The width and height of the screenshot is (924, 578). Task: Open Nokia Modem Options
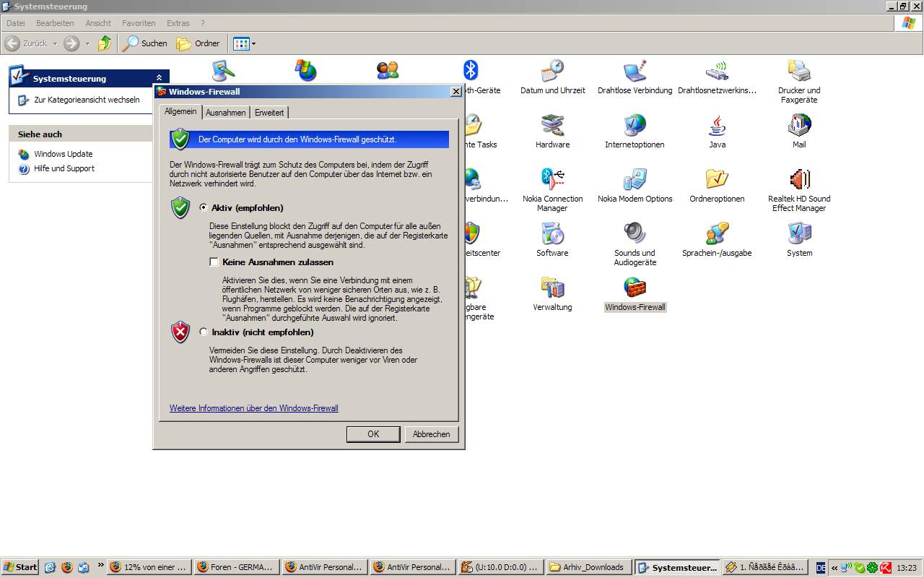(635, 186)
